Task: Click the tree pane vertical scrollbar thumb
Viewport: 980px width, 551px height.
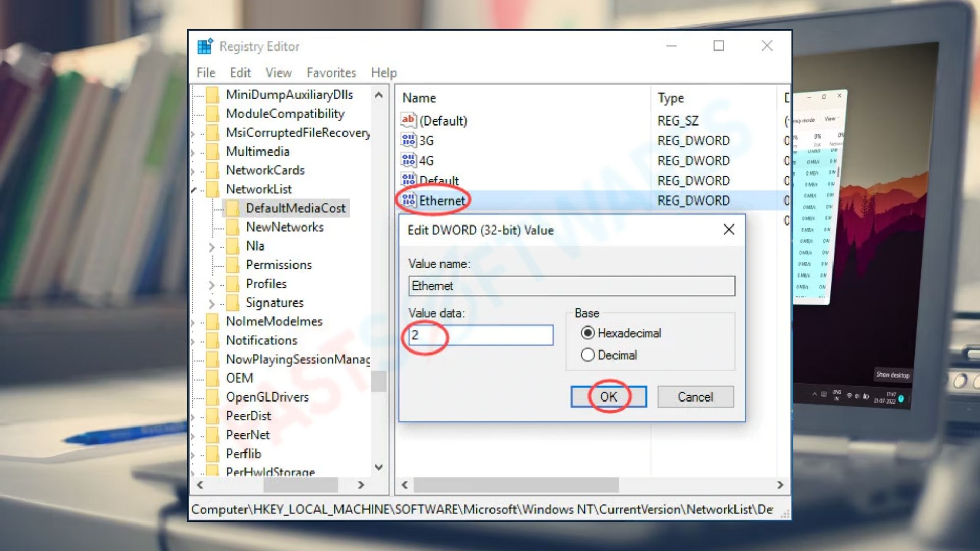Action: pyautogui.click(x=379, y=381)
